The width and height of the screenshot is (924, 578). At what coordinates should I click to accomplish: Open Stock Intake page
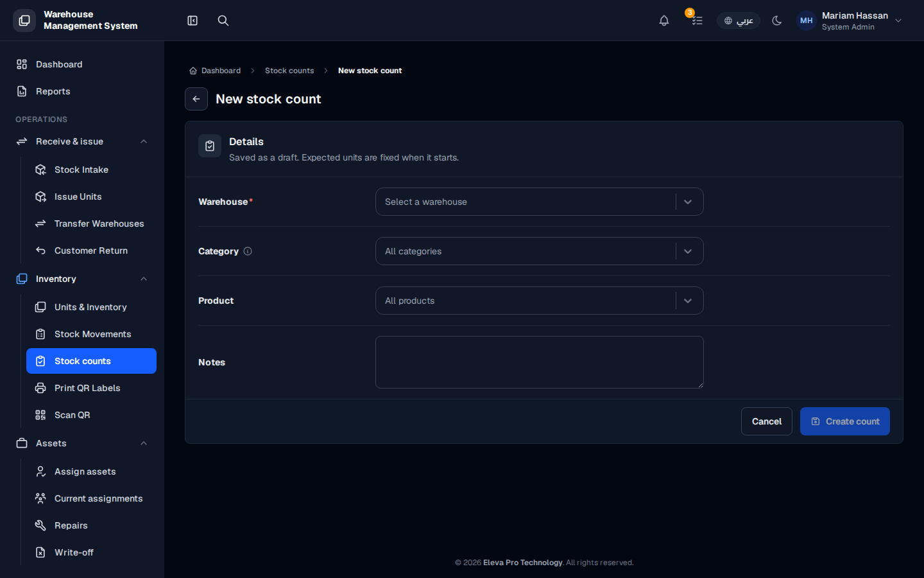click(x=91, y=170)
